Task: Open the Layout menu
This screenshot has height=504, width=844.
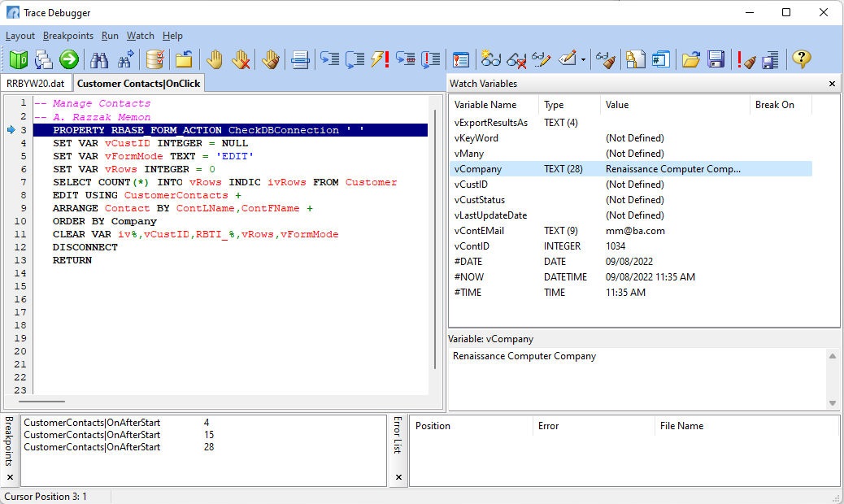Action: coord(20,36)
